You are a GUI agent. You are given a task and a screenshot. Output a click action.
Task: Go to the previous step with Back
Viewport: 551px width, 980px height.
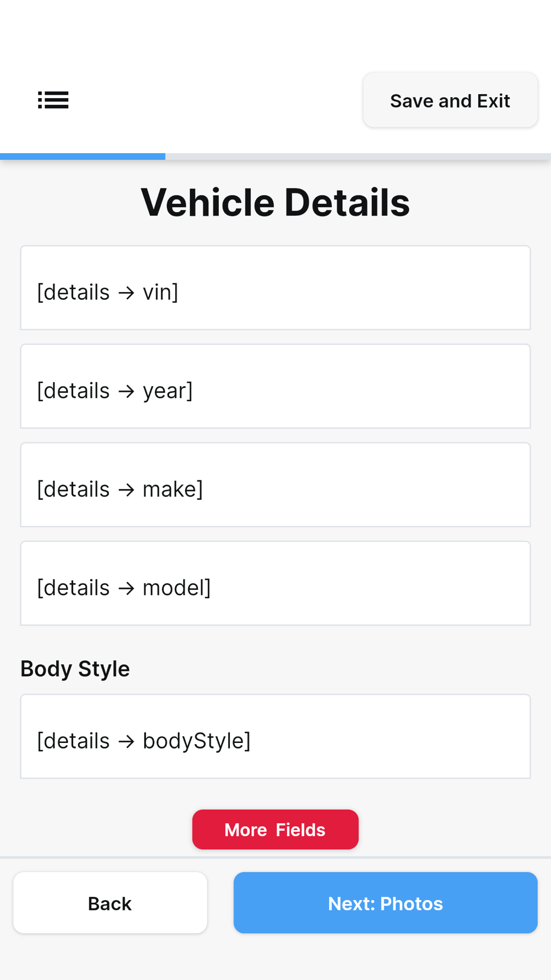[x=110, y=903]
